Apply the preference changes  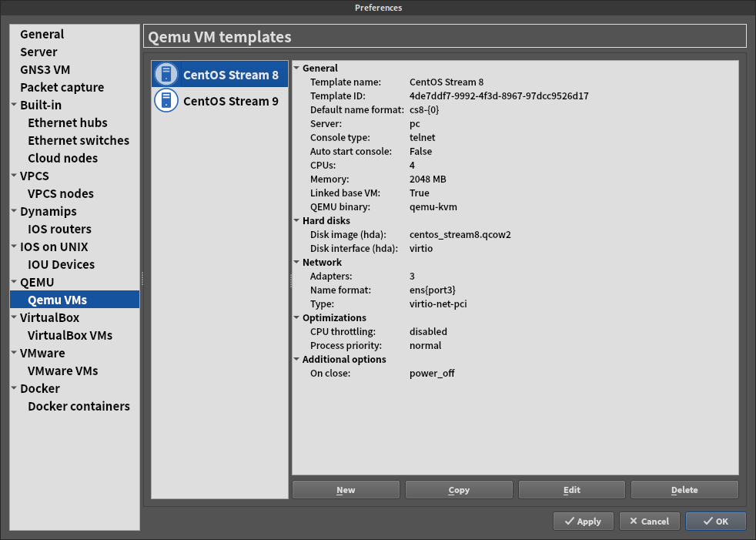pyautogui.click(x=583, y=521)
